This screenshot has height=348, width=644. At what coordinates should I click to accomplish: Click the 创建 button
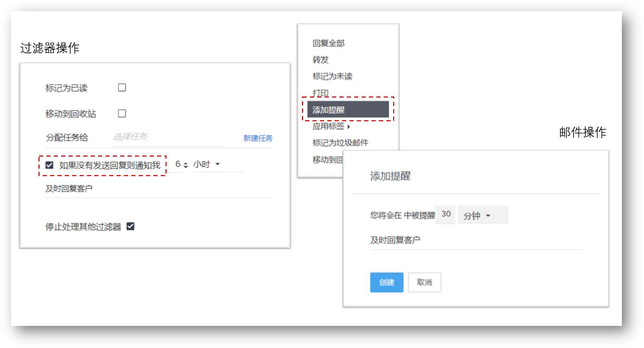point(386,282)
